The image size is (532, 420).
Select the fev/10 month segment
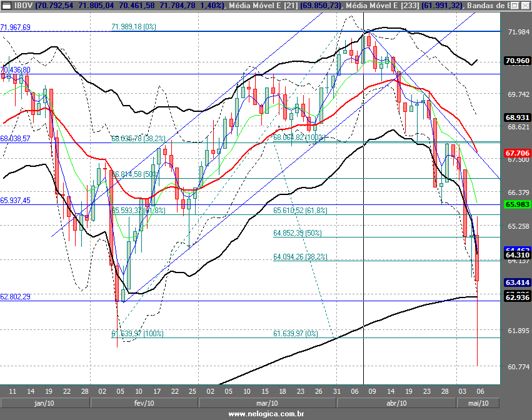coord(144,403)
